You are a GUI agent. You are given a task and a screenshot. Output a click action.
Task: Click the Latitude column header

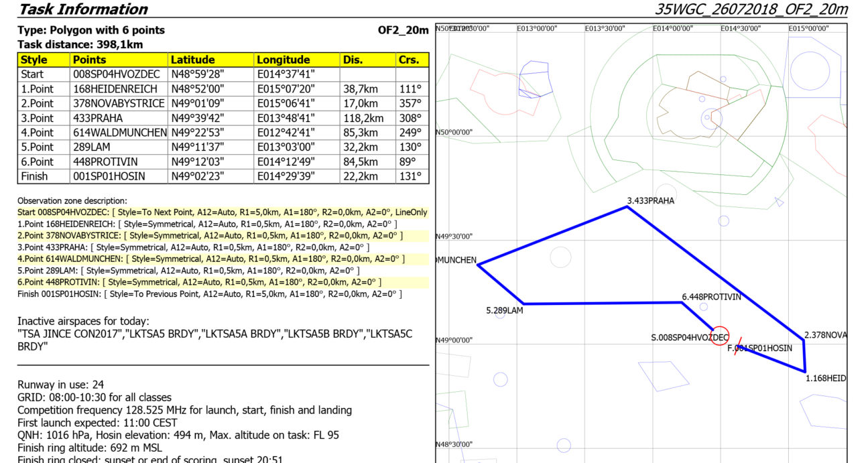tap(210, 60)
